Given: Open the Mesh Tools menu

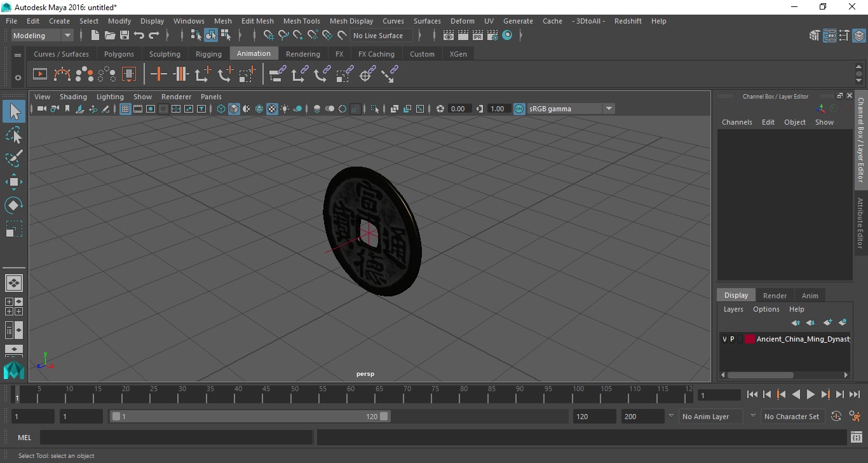Looking at the screenshot, I should [x=302, y=21].
